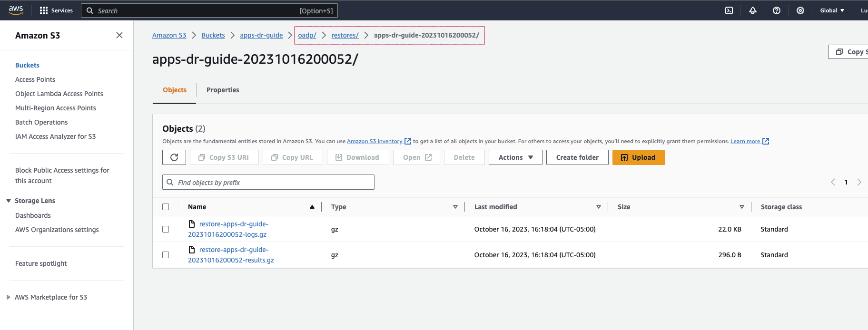The width and height of the screenshot is (868, 330).
Task: Open Multi-Region Access Points
Action: coord(56,108)
